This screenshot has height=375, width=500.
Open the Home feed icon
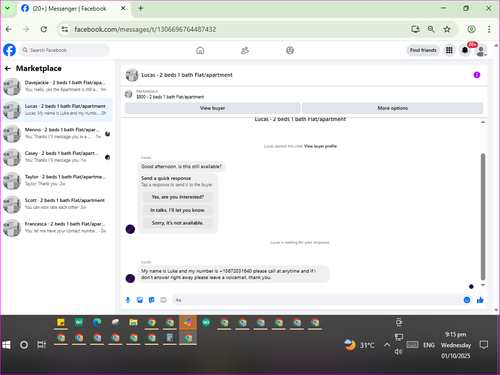pos(200,50)
